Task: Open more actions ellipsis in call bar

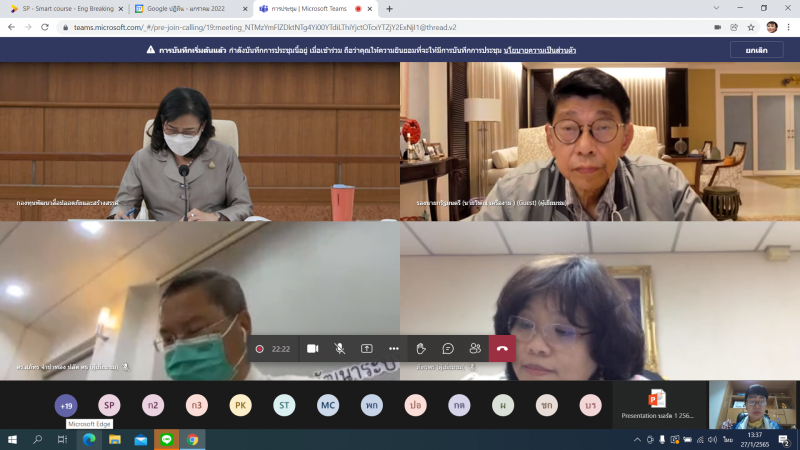Action: [x=393, y=348]
